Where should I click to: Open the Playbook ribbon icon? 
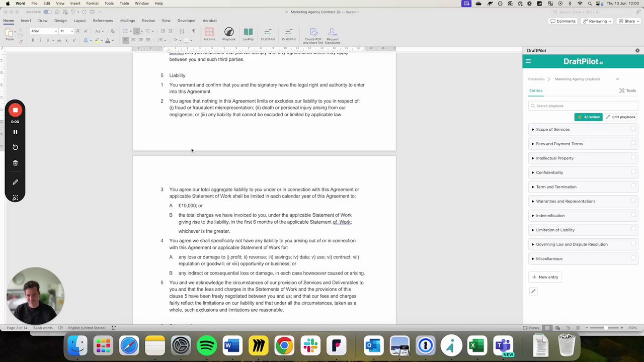click(x=229, y=34)
